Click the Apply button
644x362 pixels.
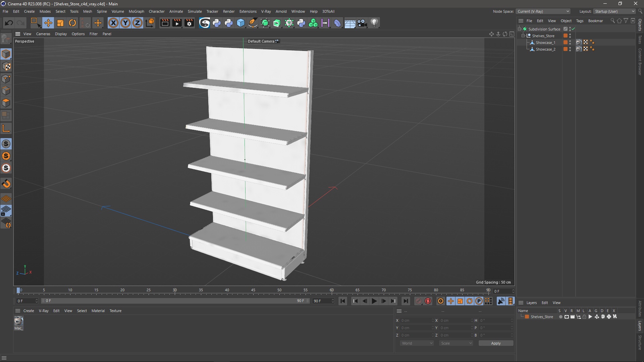[496, 343]
